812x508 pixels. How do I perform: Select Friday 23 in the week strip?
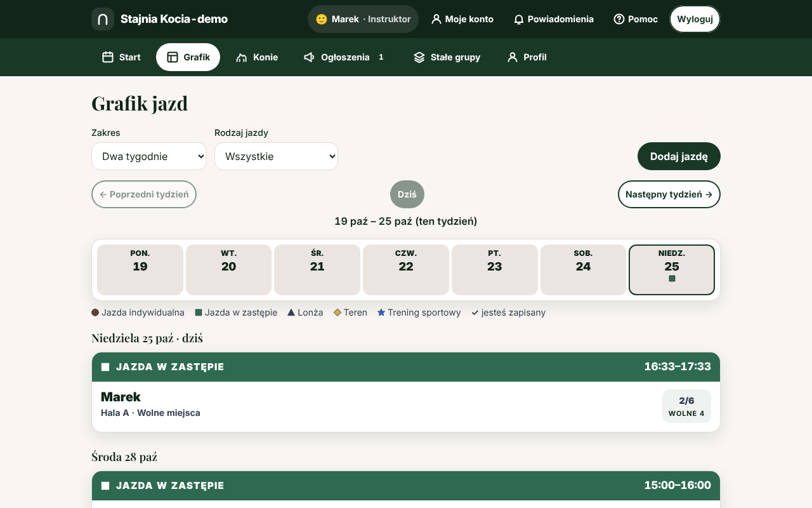495,270
